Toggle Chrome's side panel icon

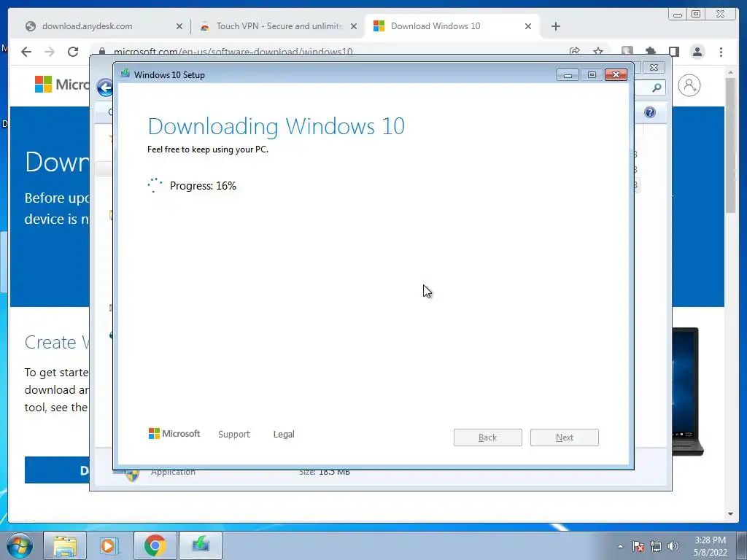coord(673,52)
